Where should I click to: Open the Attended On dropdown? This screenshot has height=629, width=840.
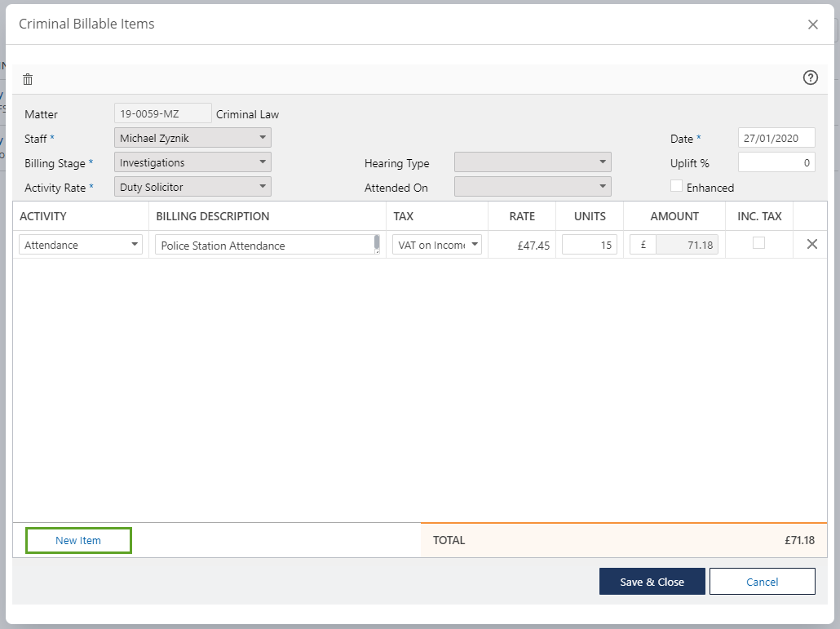tap(532, 187)
